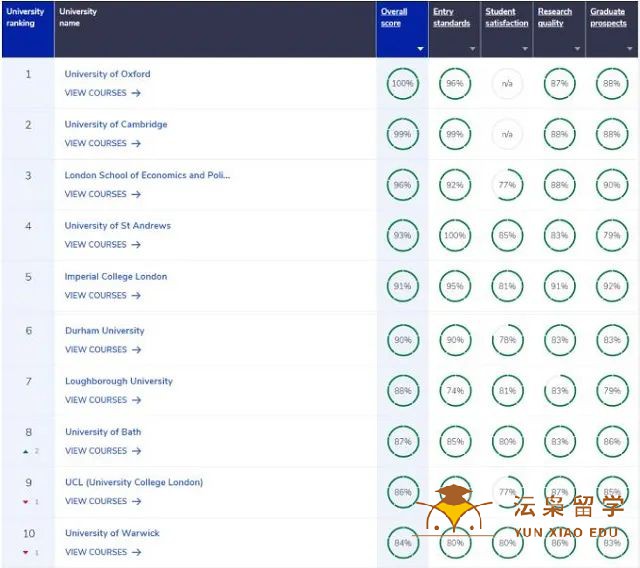Click View Courses for University of Warwick
Image resolution: width=640 pixels, height=568 pixels.
[103, 552]
